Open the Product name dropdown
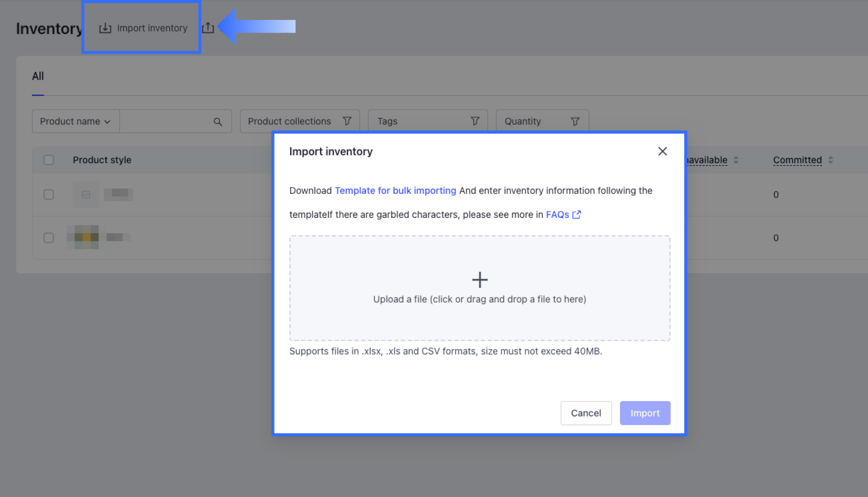 tap(75, 121)
